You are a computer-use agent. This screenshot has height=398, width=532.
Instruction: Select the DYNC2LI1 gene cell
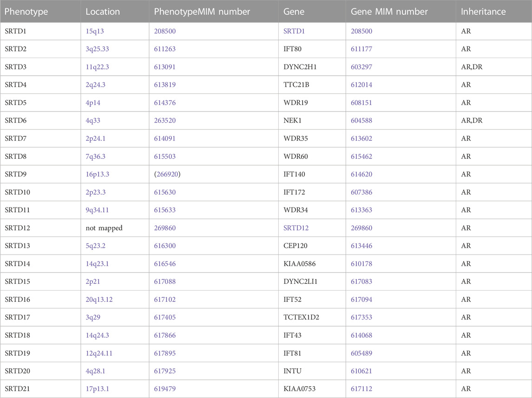coord(312,281)
